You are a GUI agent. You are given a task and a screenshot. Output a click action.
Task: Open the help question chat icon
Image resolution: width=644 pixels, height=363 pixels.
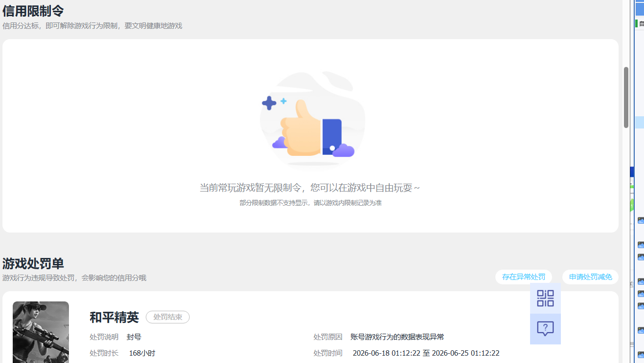(x=545, y=329)
